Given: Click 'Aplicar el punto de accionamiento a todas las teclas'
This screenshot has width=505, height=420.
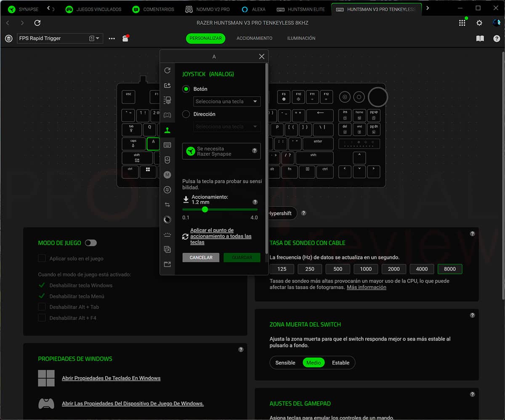Looking at the screenshot, I should point(221,236).
